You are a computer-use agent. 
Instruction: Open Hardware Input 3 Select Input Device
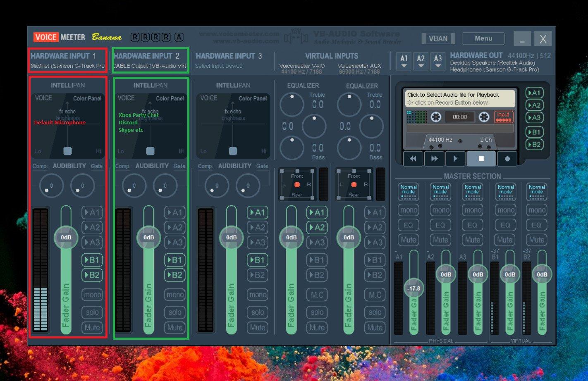(219, 66)
